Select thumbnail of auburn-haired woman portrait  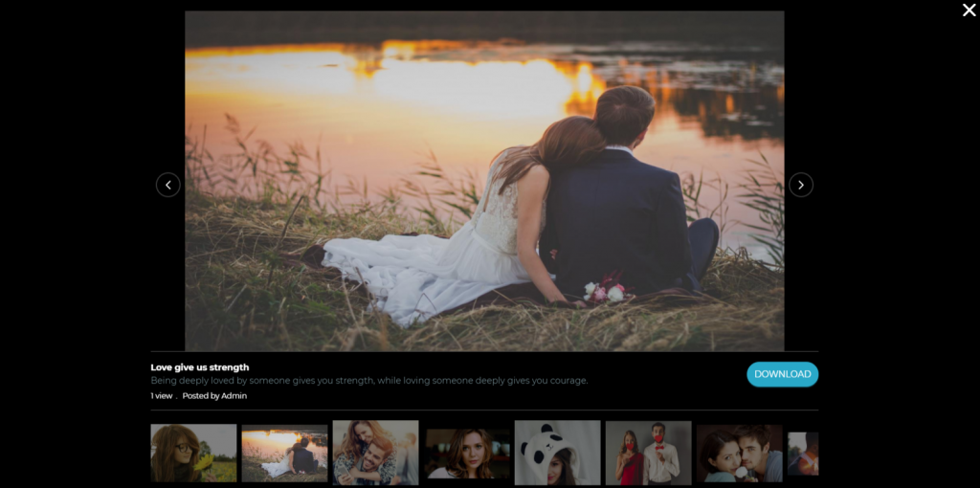(467, 454)
